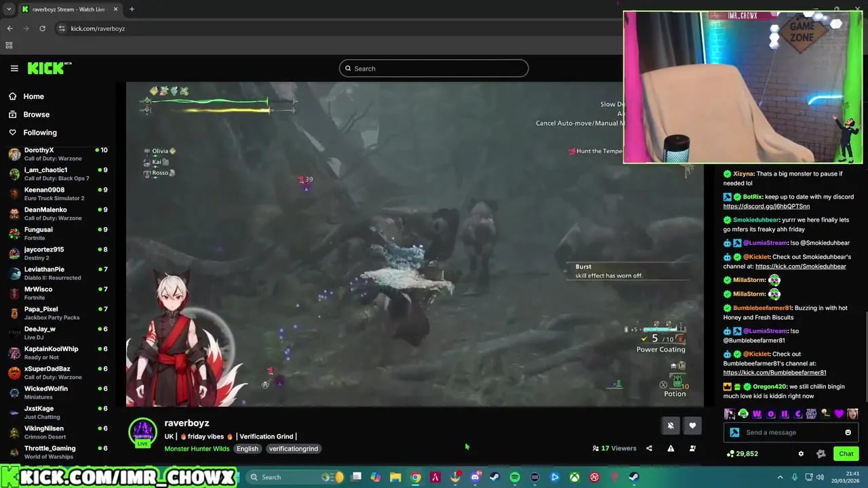Open Papa_Pixel Jackbox Party Packs channel
This screenshot has width=868, height=488.
point(58,313)
